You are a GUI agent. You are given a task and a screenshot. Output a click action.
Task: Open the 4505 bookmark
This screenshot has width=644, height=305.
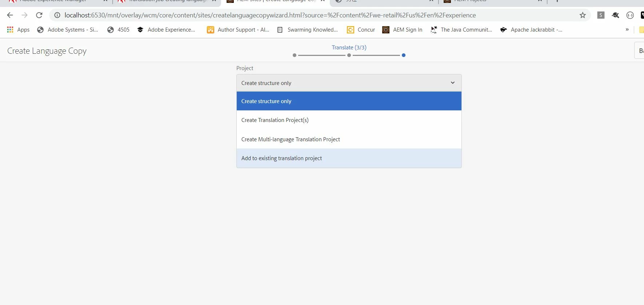118,30
